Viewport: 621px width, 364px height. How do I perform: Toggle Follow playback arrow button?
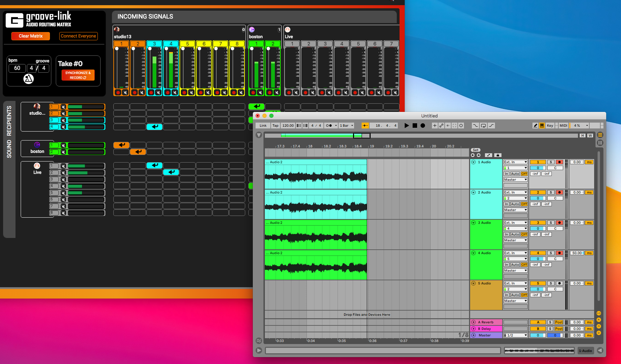click(365, 126)
